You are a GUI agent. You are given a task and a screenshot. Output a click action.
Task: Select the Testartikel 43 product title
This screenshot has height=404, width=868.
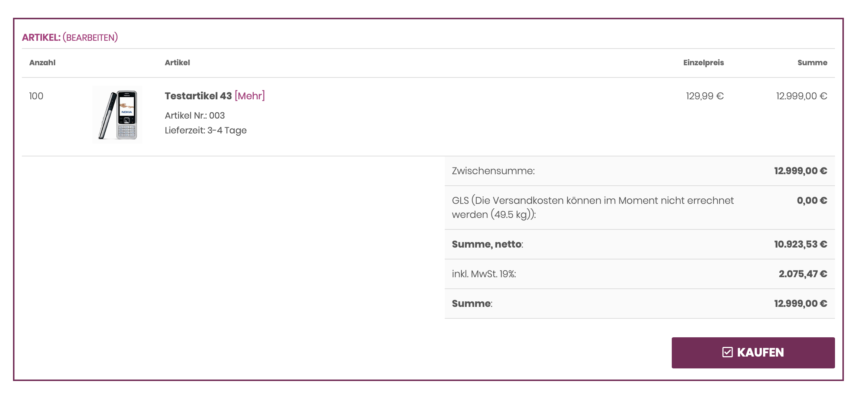coord(198,96)
